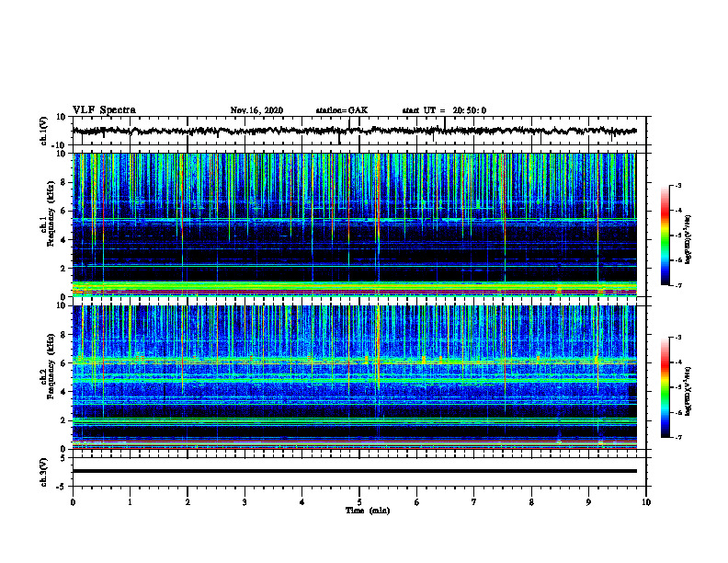728x563 pixels.
Task: Click the time-axis tick label "9"
Action: tap(588, 502)
